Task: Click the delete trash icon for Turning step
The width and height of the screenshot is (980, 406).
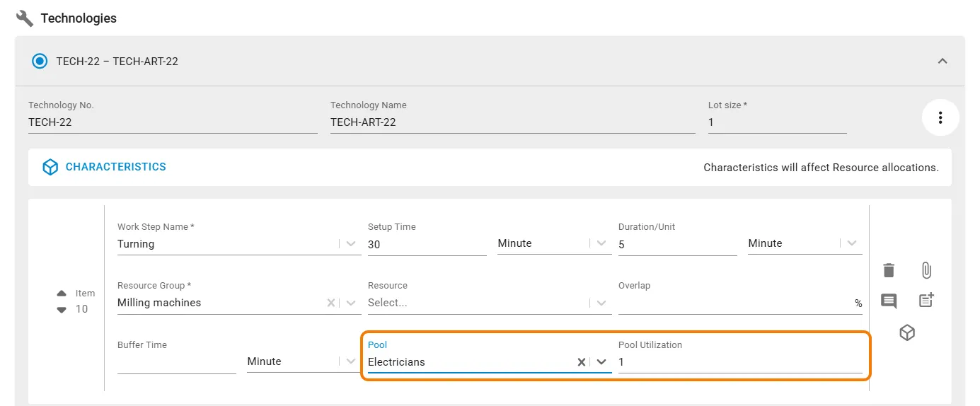Action: (x=889, y=270)
